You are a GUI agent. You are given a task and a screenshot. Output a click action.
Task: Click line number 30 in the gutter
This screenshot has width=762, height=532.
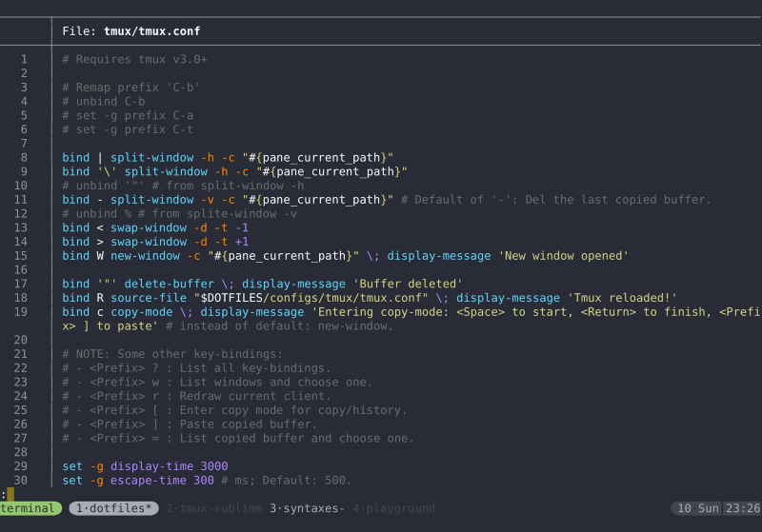click(x=20, y=481)
